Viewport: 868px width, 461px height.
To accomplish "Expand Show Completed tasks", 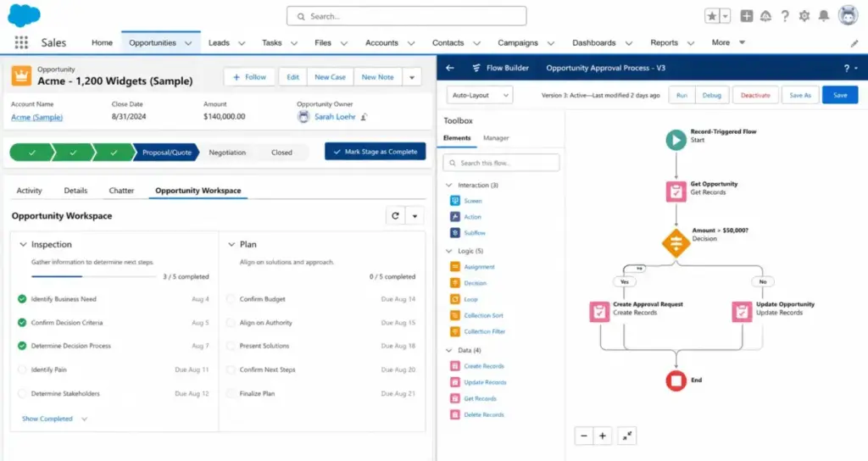I will point(54,419).
